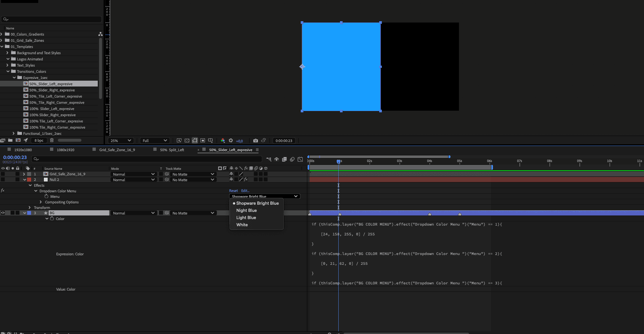Screen dimensions: 644x334
Task: Delete selected item with trash icon
Action: click(52, 140)
